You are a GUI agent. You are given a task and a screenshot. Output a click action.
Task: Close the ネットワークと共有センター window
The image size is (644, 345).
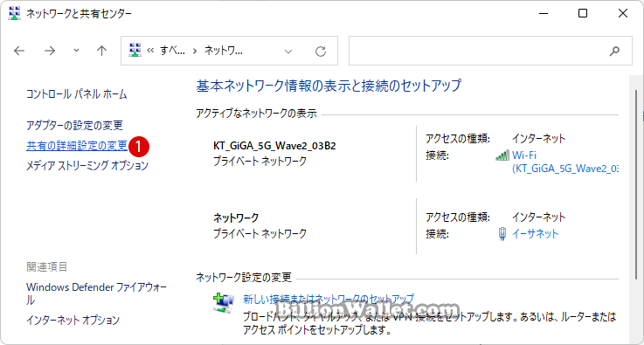pyautogui.click(x=623, y=13)
